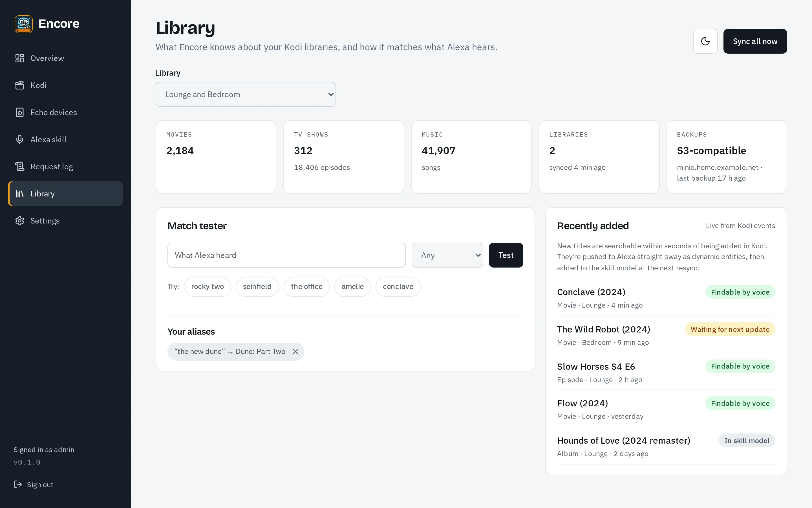The width and height of the screenshot is (812, 508).
Task: Click the Waiting for next update badge
Action: (730, 329)
